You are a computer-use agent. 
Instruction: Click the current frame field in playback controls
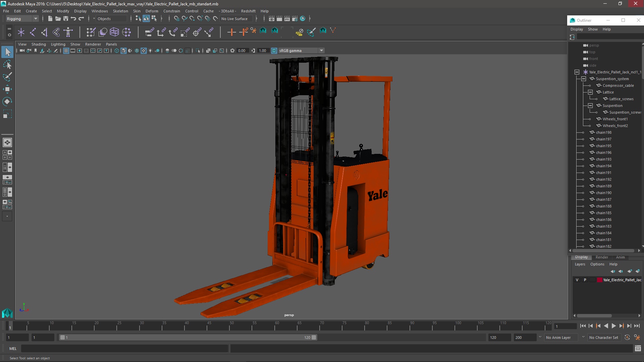click(x=566, y=326)
